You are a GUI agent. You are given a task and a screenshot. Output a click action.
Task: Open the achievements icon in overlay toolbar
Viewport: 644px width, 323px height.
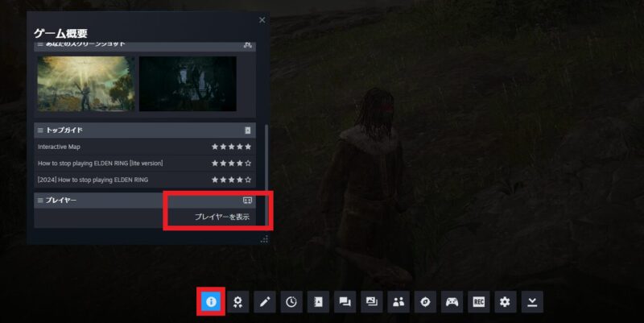[x=237, y=302]
